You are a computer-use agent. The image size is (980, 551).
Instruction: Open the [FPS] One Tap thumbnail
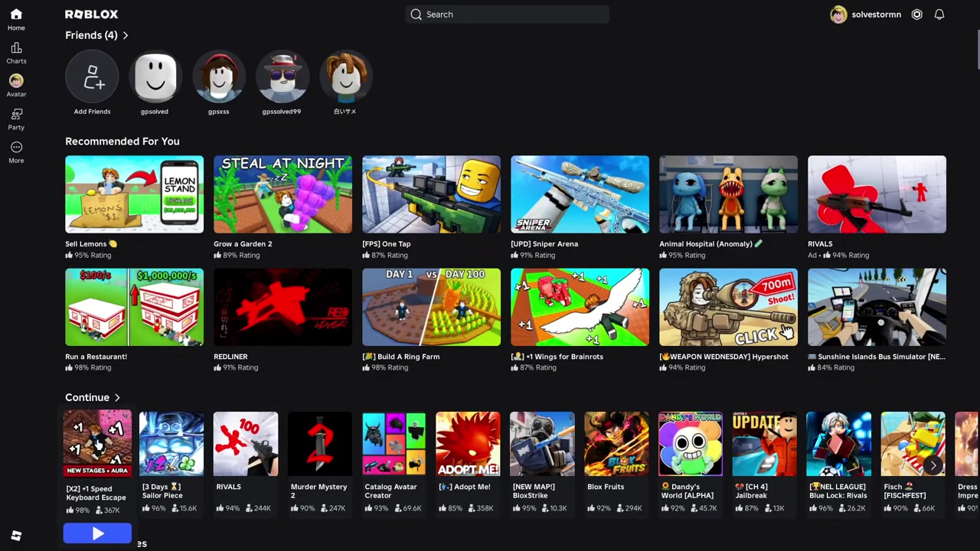point(431,194)
